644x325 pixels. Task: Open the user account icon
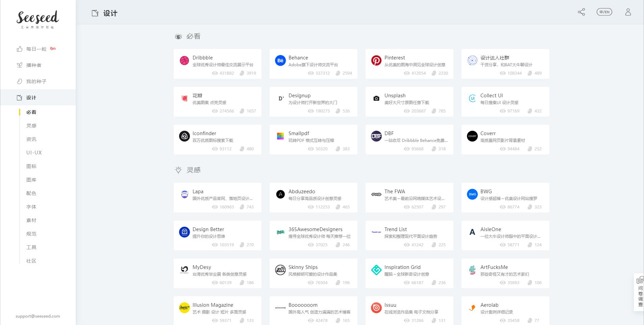click(x=628, y=12)
